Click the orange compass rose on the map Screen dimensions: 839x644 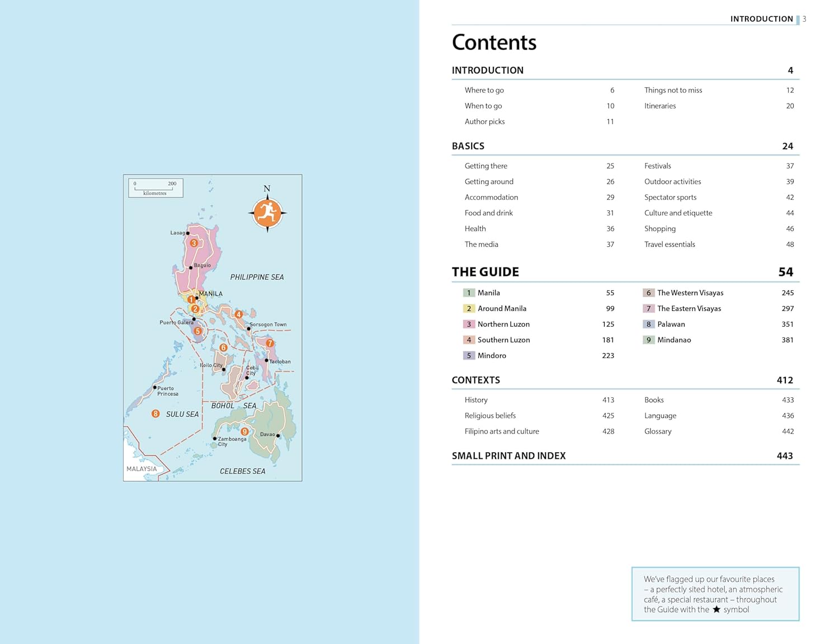[267, 213]
